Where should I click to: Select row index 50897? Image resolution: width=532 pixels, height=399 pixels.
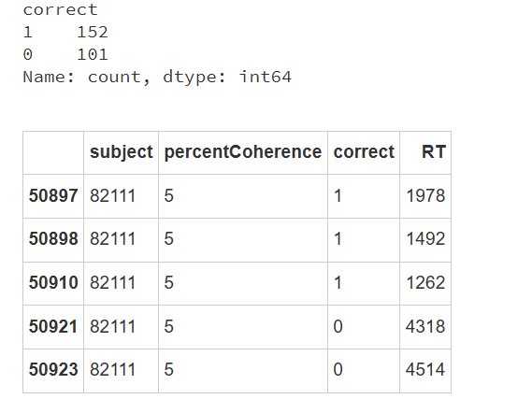tap(53, 195)
